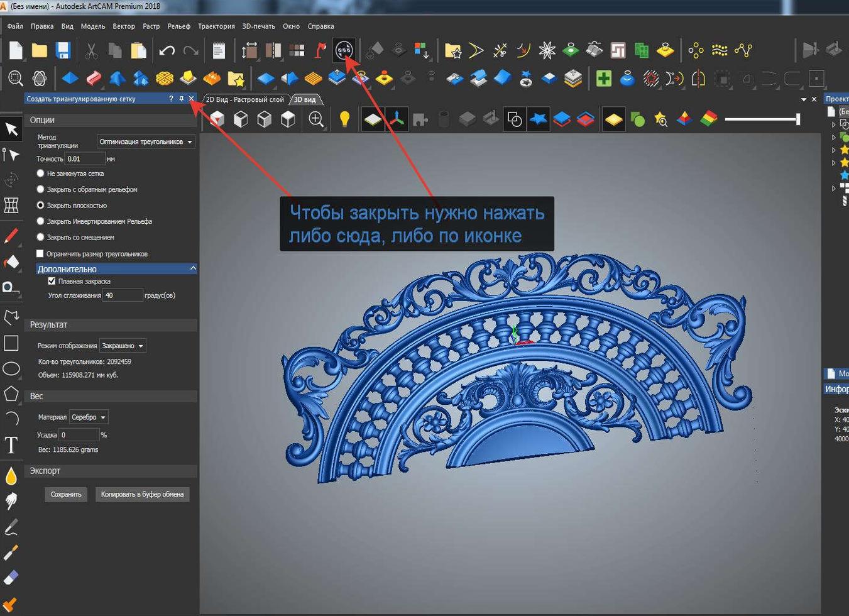849x616 pixels.
Task: Click the yellow paint drop tool
Action: point(11,476)
